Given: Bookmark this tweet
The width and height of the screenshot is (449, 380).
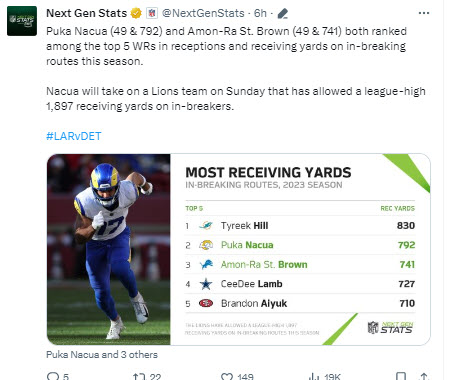Looking at the screenshot, I should [x=401, y=377].
